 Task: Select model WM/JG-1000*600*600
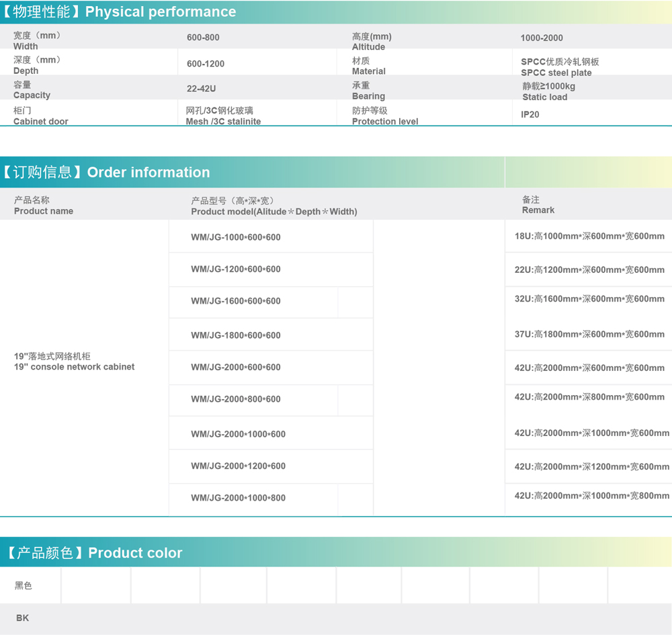[236, 237]
